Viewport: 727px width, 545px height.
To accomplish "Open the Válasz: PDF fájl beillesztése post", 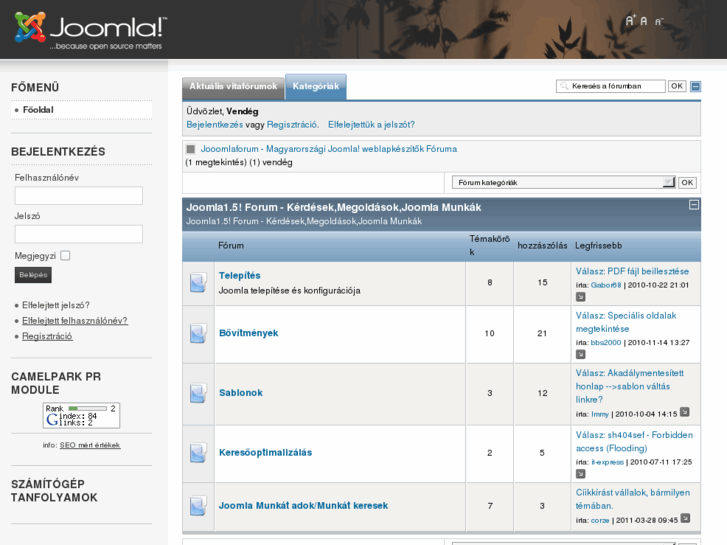I will [x=632, y=271].
